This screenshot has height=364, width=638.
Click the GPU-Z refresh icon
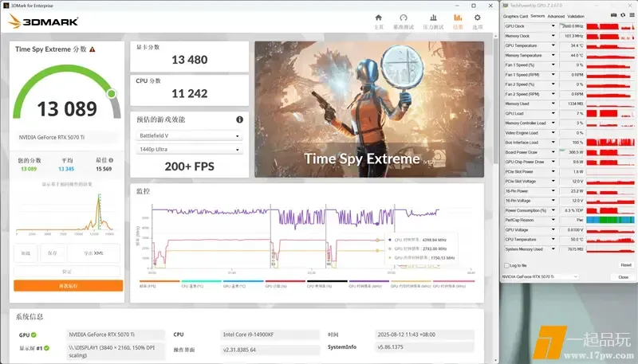coord(623,15)
